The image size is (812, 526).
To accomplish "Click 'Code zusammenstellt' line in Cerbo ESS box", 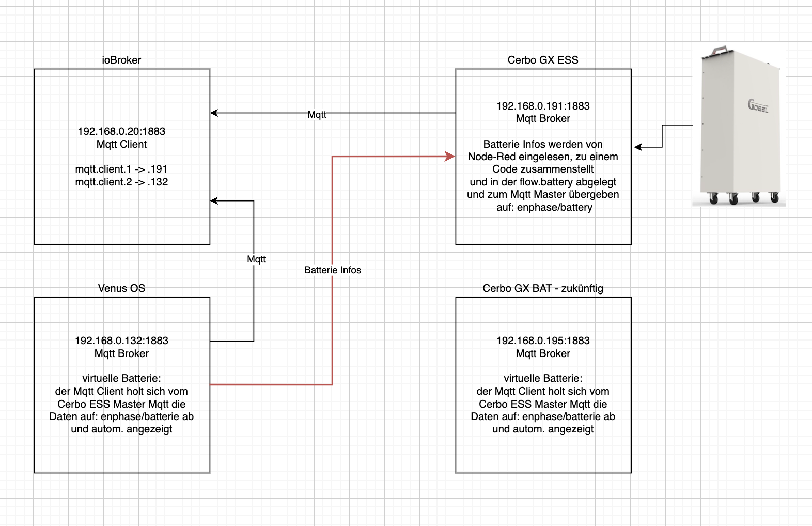I will coord(543,169).
